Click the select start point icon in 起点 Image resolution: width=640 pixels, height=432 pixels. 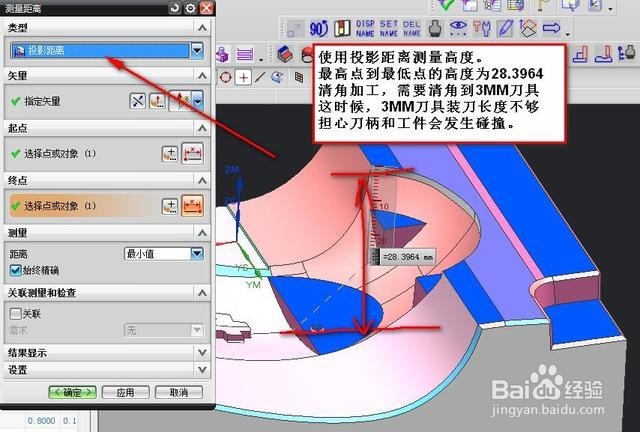tap(192, 154)
